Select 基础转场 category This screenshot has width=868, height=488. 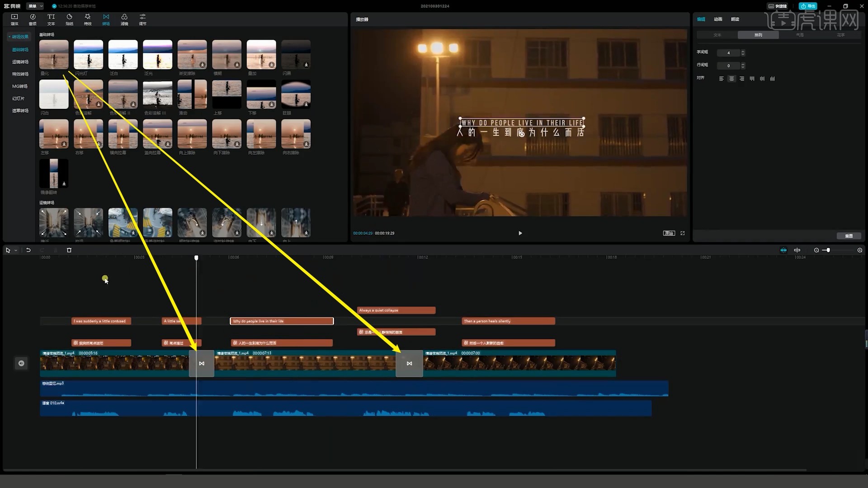coord(20,50)
